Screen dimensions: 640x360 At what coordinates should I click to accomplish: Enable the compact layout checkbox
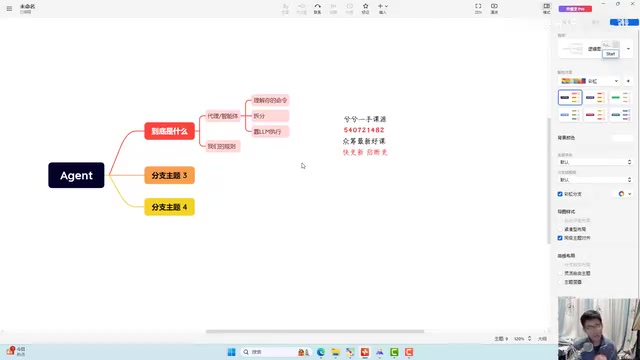click(560, 229)
